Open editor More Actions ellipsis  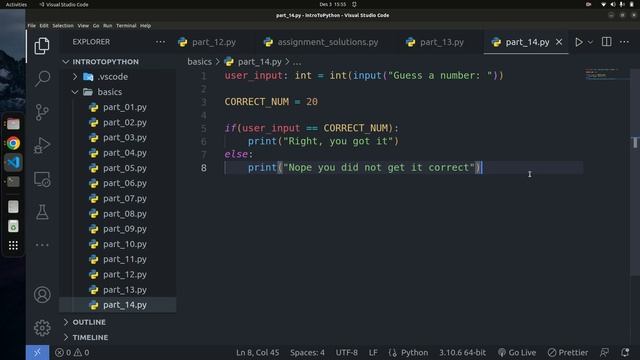tap(624, 42)
